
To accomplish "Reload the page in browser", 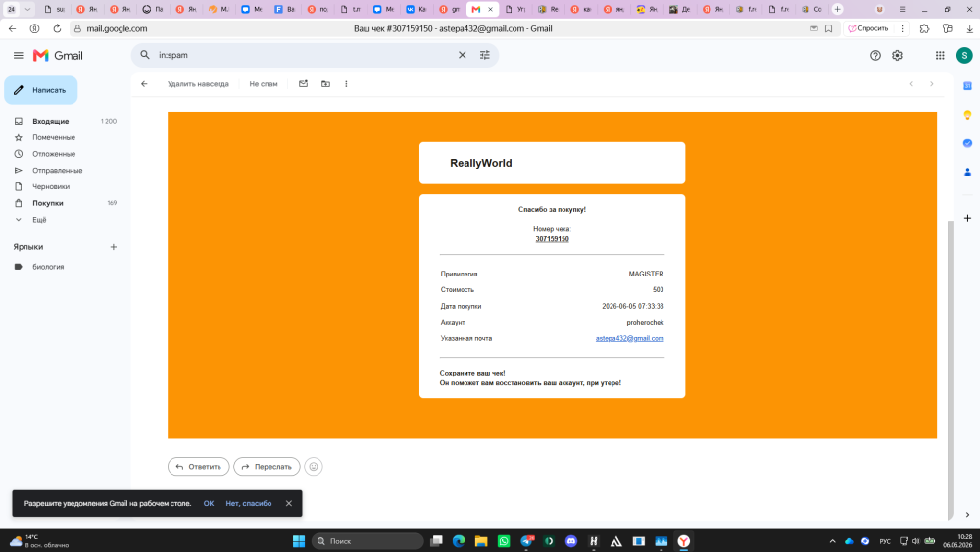I will click(x=57, y=28).
